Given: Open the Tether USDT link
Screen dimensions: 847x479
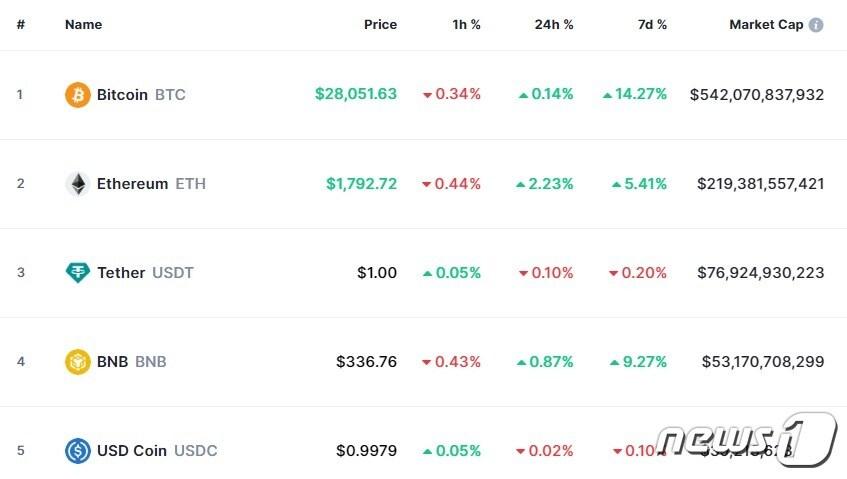Looking at the screenshot, I should coord(144,273).
